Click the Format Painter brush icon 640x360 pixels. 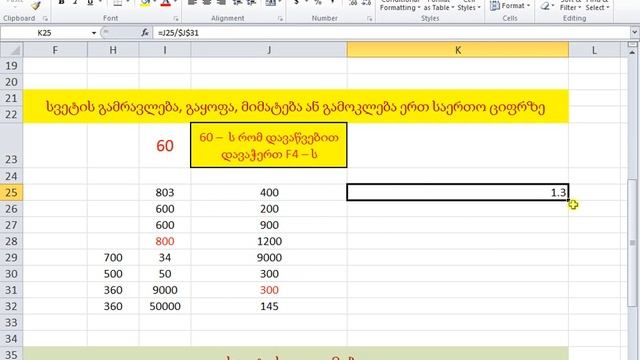(x=36, y=5)
